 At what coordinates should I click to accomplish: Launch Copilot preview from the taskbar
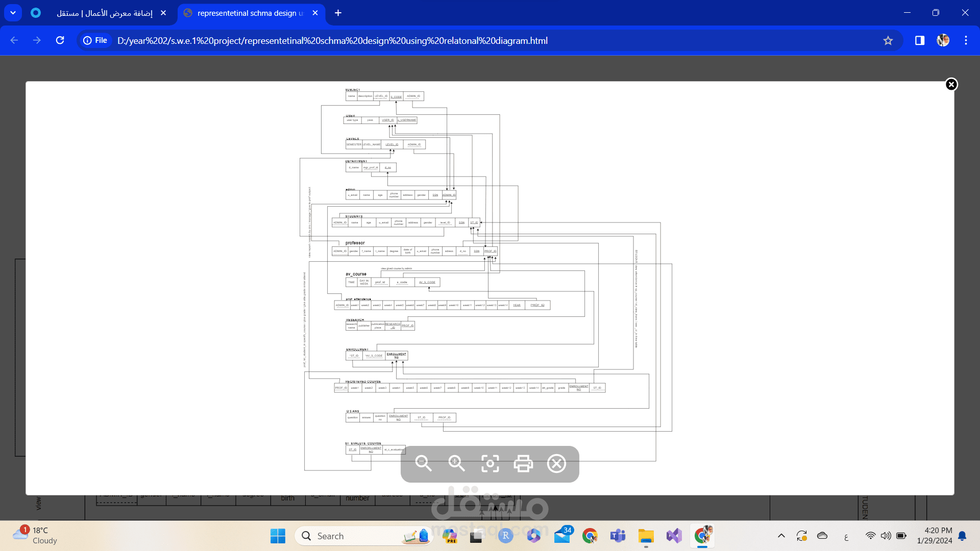pos(450,536)
